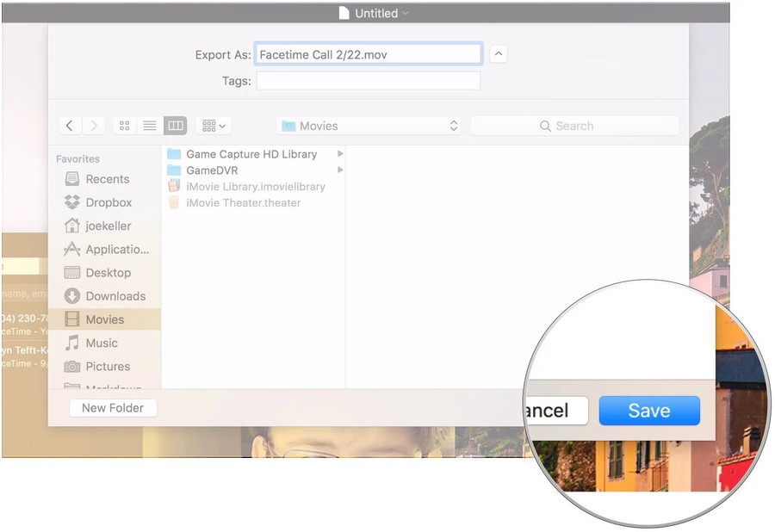Switch to icon view mode
Screen dimensions: 775x532
point(124,125)
